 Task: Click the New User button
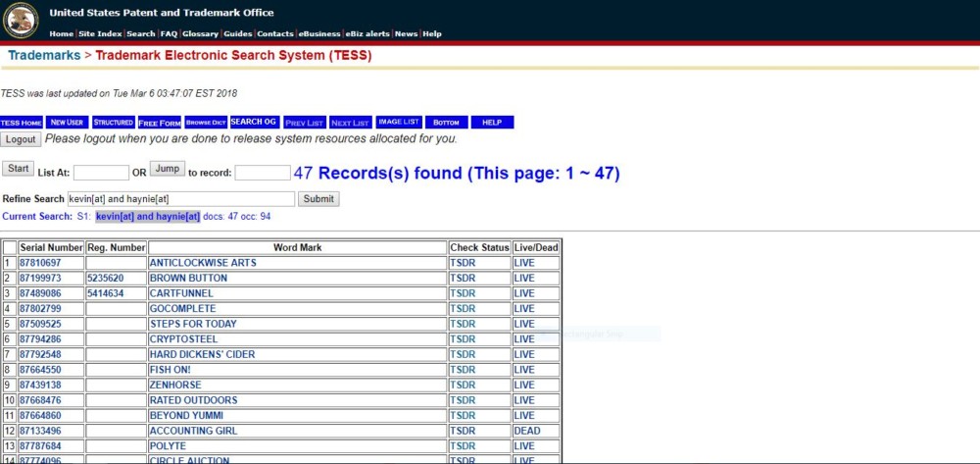pos(68,123)
